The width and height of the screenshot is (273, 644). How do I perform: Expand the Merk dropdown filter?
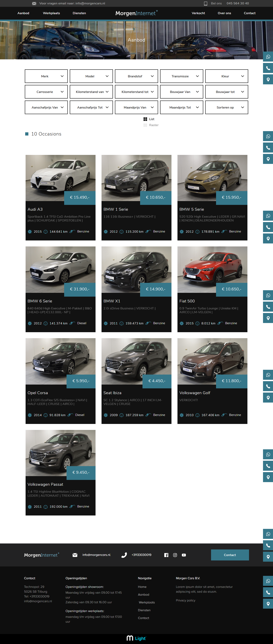coord(46,76)
